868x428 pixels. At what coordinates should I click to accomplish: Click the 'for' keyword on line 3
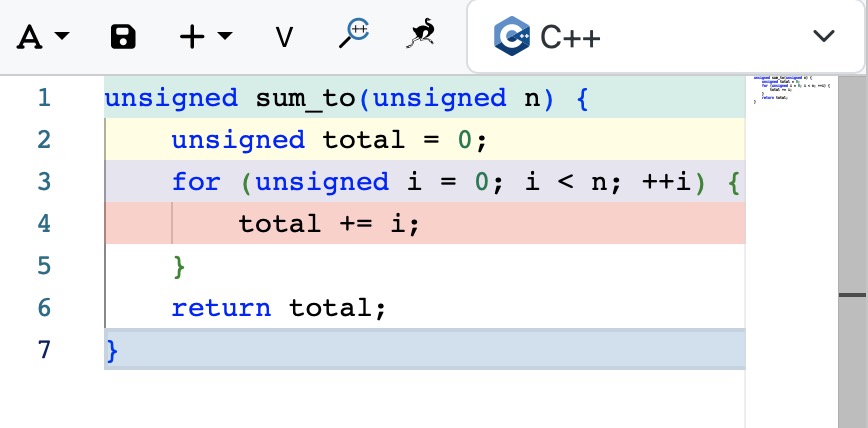click(197, 182)
